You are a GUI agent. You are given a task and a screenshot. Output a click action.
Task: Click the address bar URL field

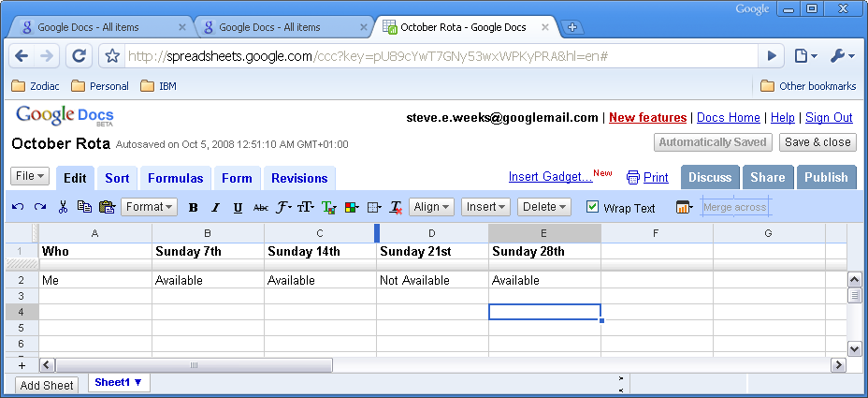coord(441,56)
